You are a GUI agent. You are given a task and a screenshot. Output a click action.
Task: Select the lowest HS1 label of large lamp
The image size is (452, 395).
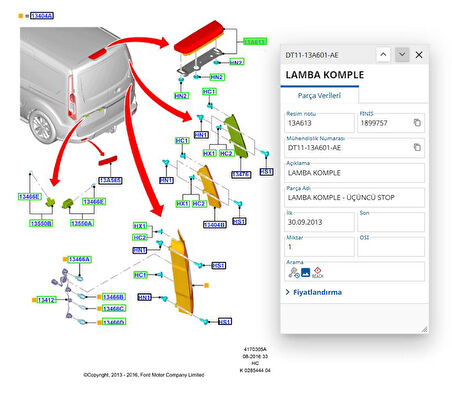225,322
